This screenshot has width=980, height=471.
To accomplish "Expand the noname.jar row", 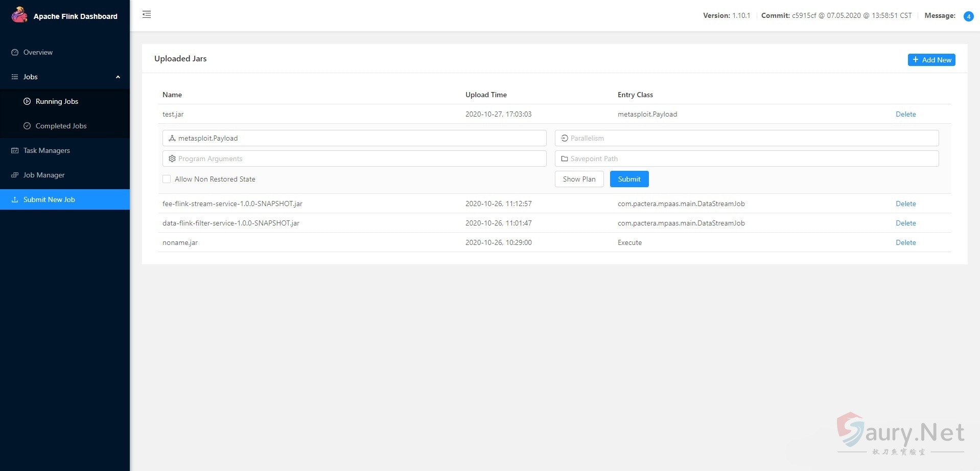I will (x=180, y=242).
